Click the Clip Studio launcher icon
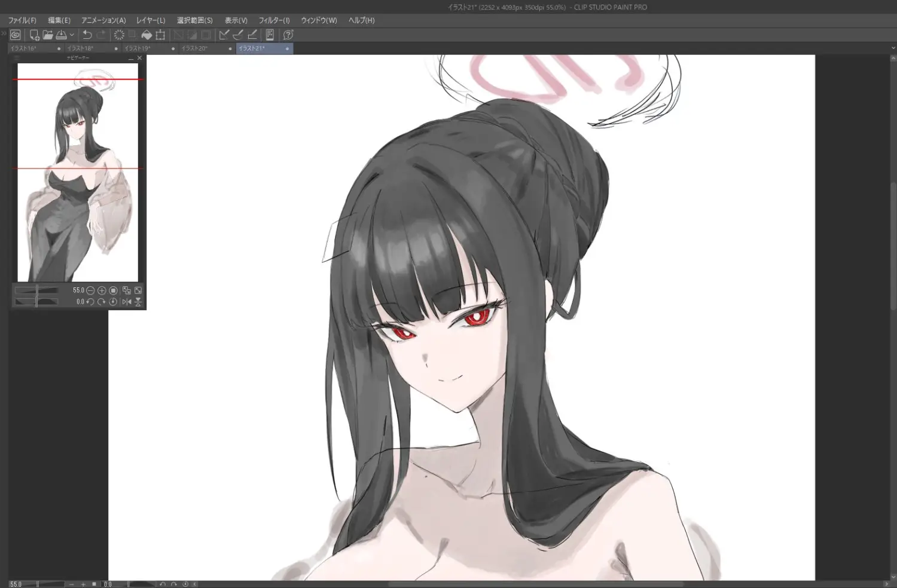The height and width of the screenshot is (588, 897). pos(16,35)
